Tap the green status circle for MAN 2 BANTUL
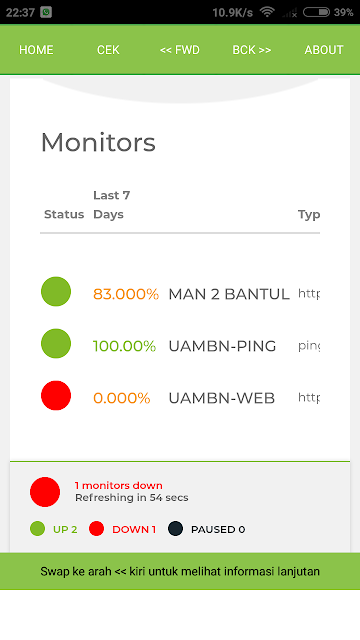Image resolution: width=360 pixels, height=640 pixels. coord(56,291)
